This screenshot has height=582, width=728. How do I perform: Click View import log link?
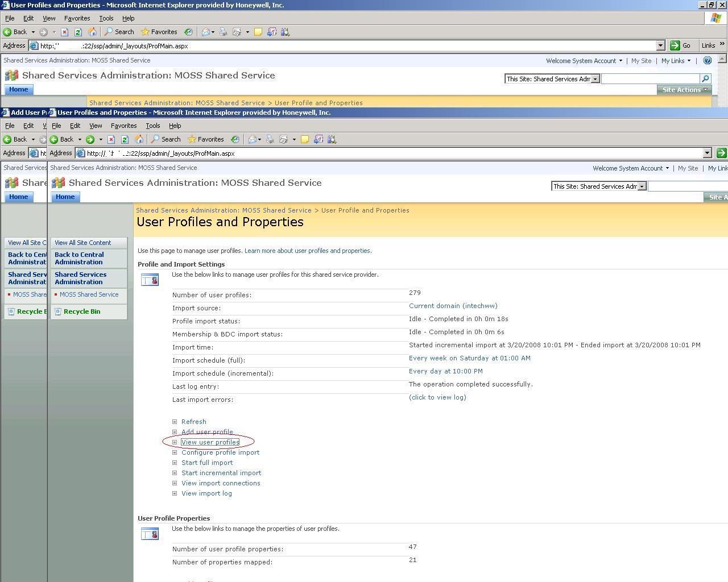pos(206,493)
